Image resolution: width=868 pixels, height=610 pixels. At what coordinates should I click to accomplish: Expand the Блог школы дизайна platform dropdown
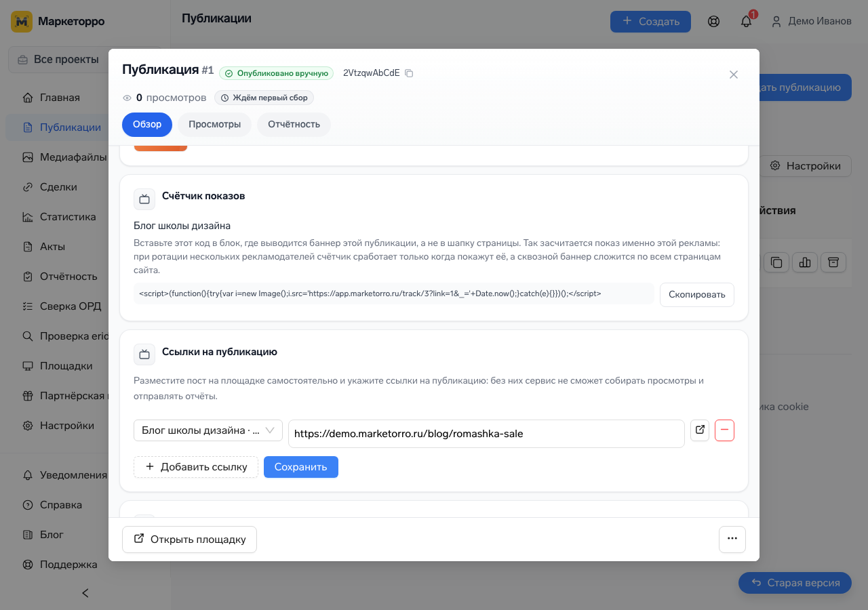tap(208, 430)
